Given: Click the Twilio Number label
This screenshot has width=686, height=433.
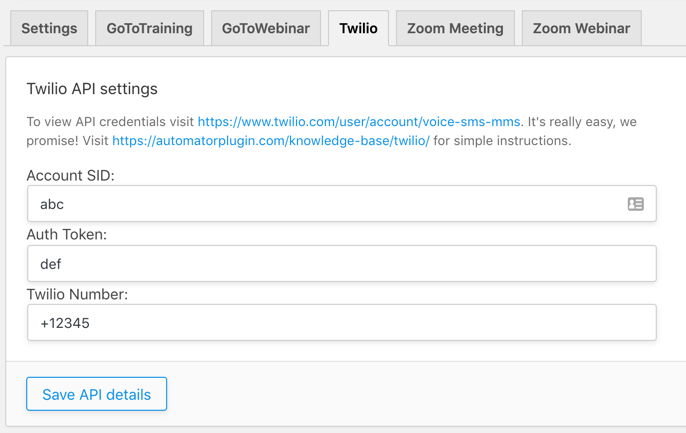Looking at the screenshot, I should [x=77, y=294].
